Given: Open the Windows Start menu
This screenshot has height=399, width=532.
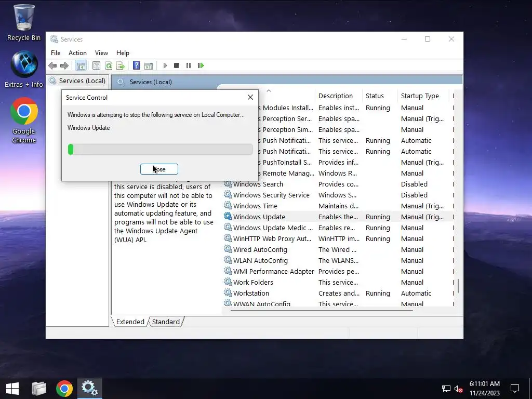Looking at the screenshot, I should 12,389.
